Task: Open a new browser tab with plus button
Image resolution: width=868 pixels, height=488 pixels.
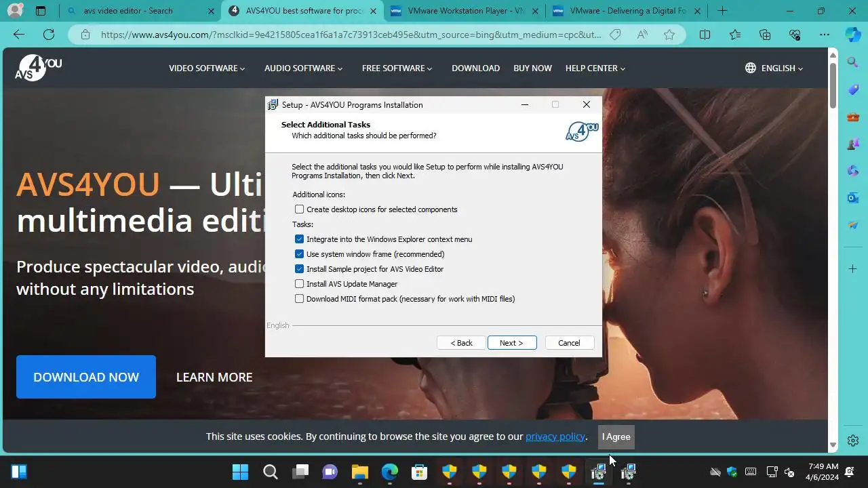Action: 722,11
